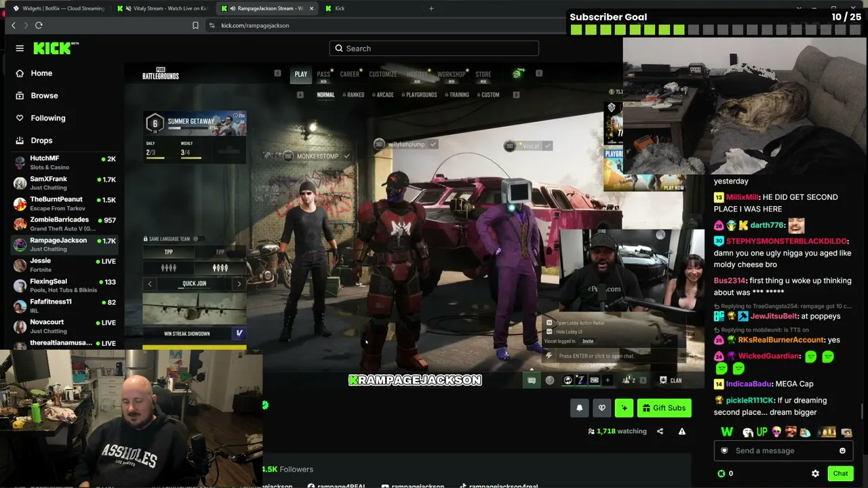
Task: Click the Kick points balance icon
Action: click(x=722, y=473)
